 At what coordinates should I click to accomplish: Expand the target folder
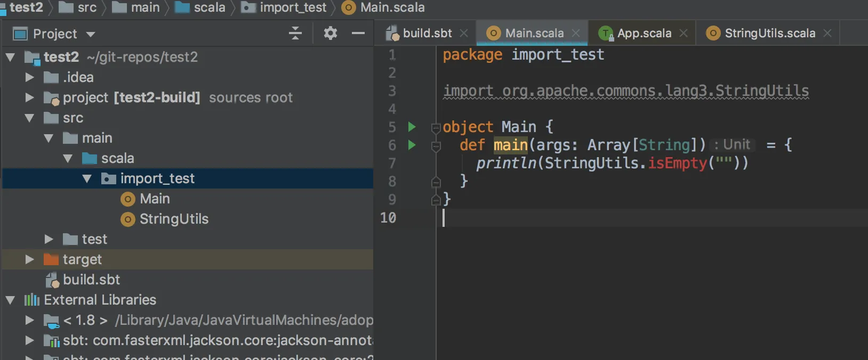tap(30, 259)
